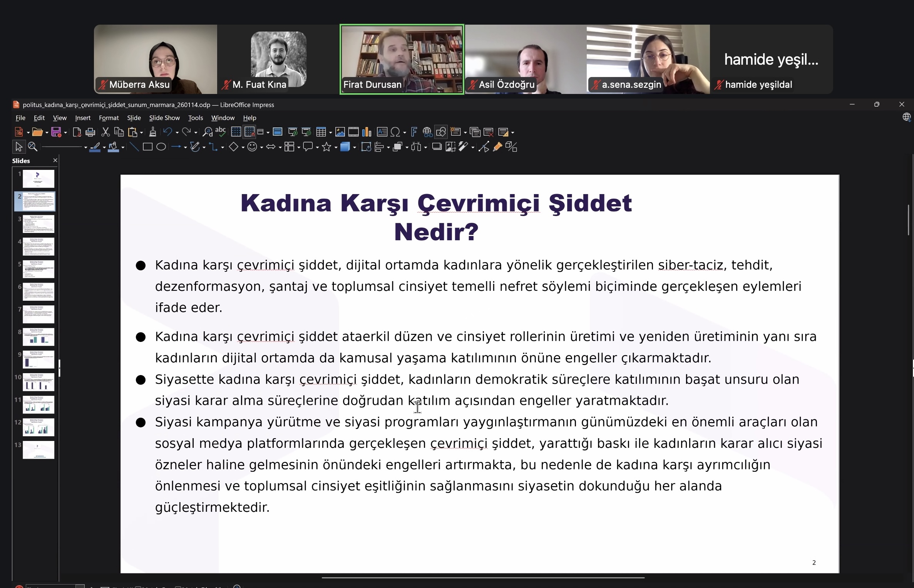Viewport: 914px width, 588px height.
Task: Open the Slide Show menu
Action: point(164,118)
